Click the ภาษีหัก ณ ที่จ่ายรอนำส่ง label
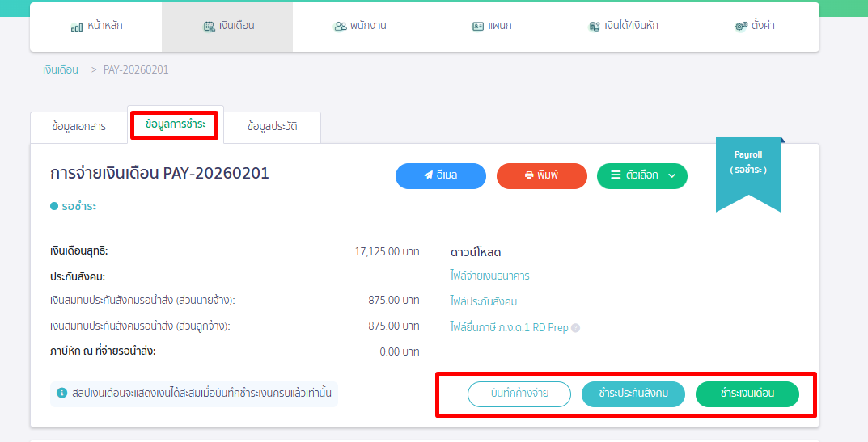The width and height of the screenshot is (868, 442). 103,351
